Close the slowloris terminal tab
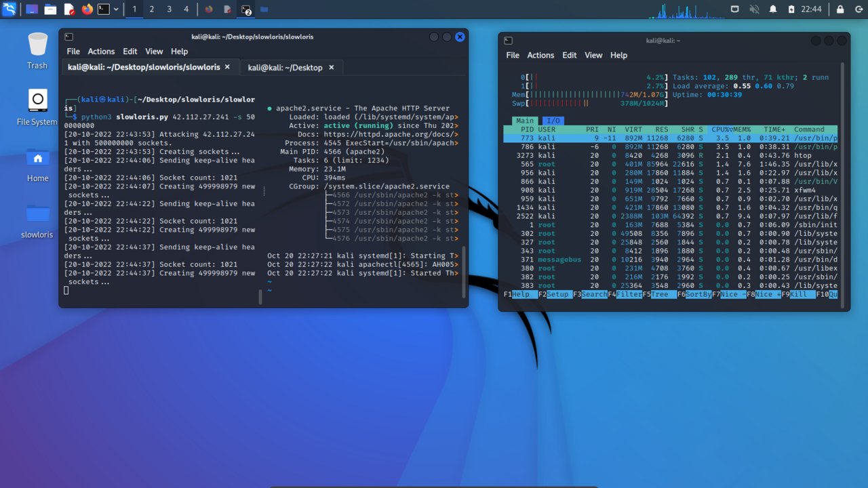This screenshot has height=488, width=868. (x=227, y=67)
